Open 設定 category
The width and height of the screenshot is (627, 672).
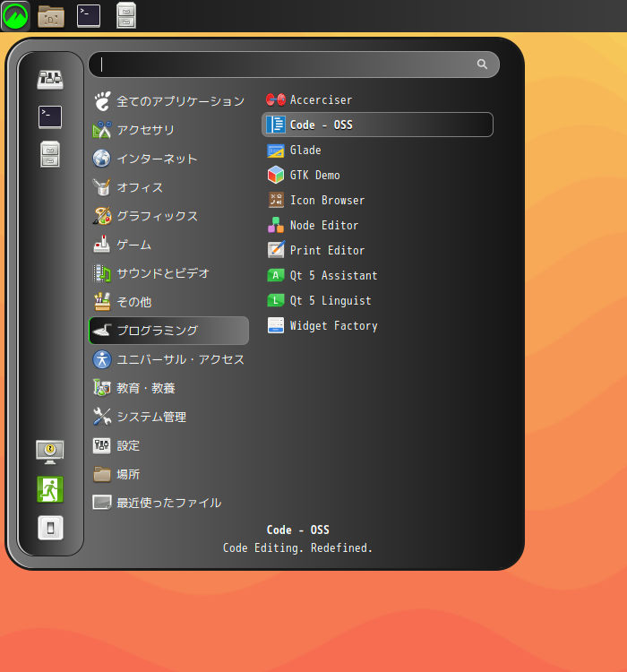169,445
